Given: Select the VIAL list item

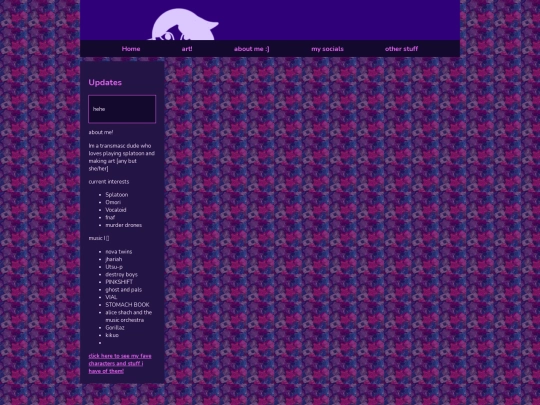Looking at the screenshot, I should (x=111, y=297).
